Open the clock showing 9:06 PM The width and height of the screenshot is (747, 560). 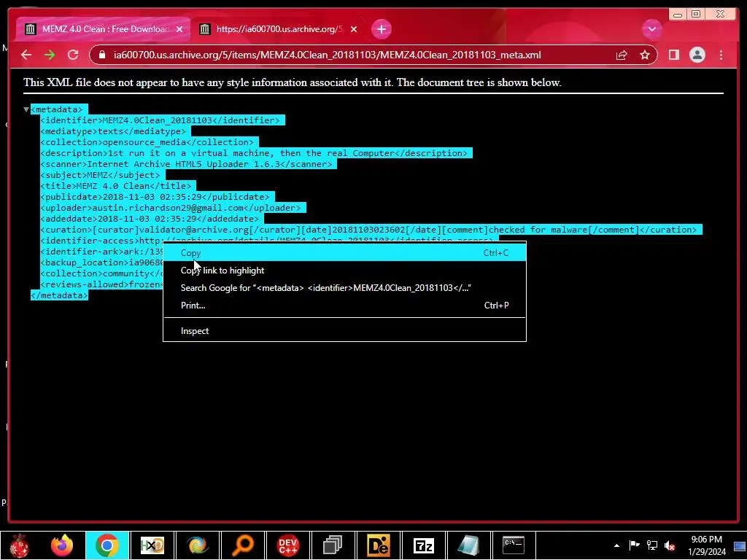(x=707, y=545)
